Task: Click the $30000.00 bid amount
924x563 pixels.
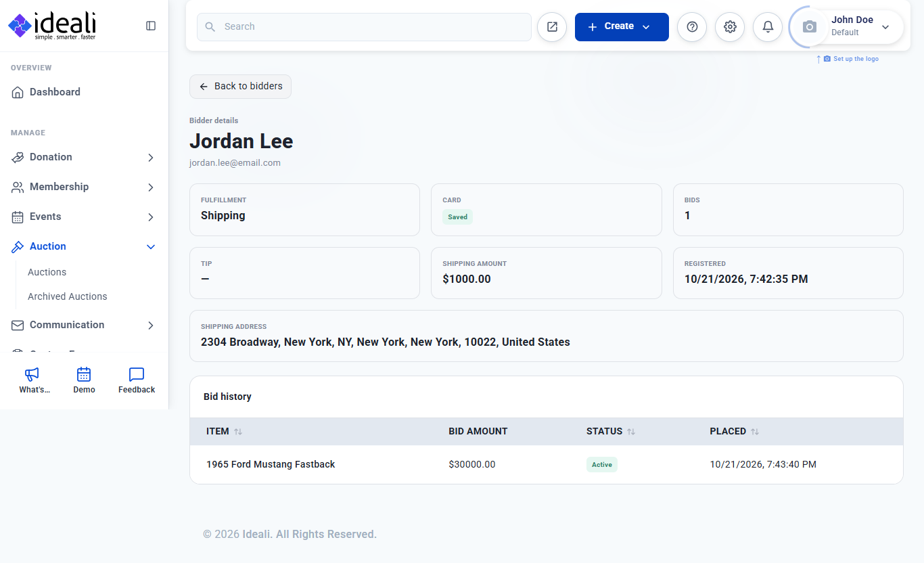Action: [472, 464]
